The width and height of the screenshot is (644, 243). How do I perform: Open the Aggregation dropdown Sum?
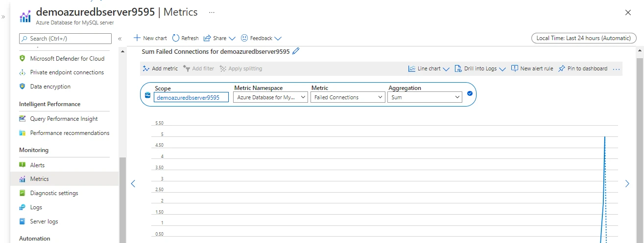(x=425, y=97)
